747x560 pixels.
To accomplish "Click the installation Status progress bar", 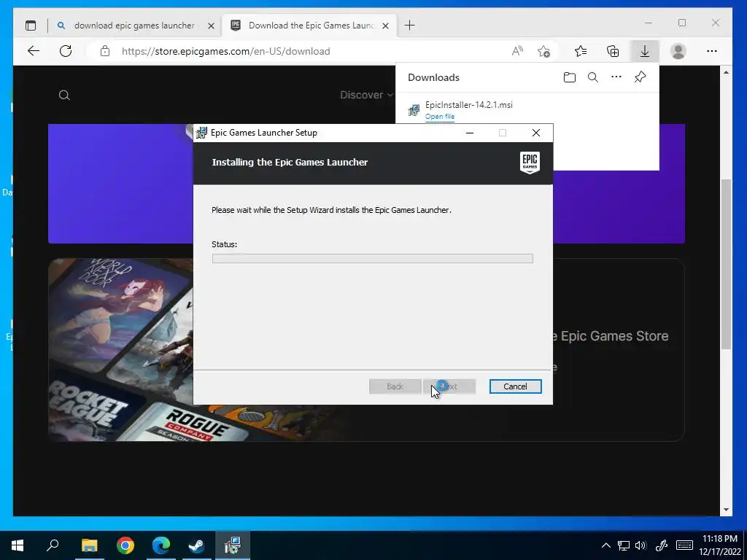I will point(372,259).
